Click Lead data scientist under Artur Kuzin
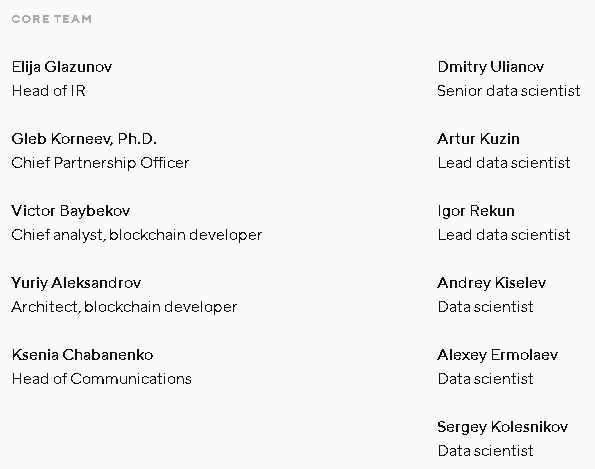The height and width of the screenshot is (469, 595). [x=504, y=163]
